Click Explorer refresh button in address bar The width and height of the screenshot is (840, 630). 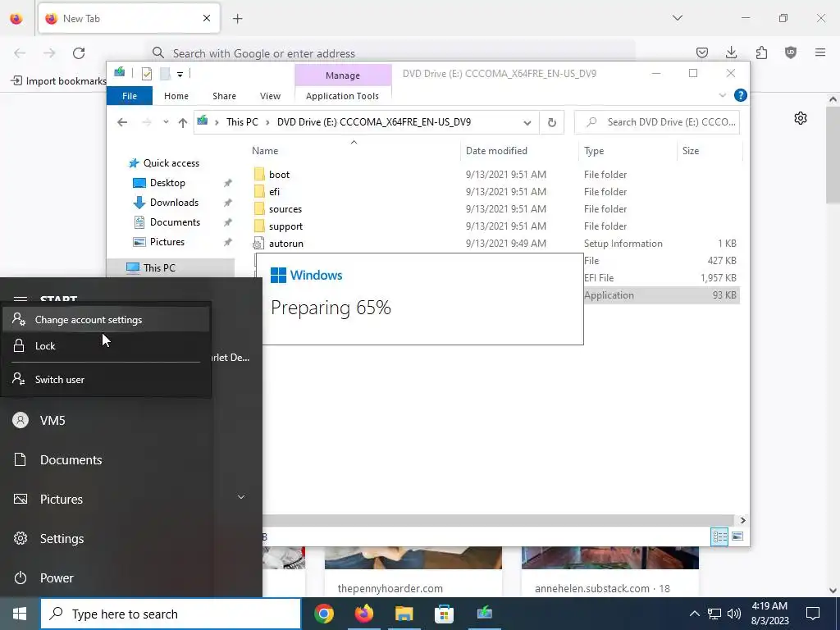point(552,123)
